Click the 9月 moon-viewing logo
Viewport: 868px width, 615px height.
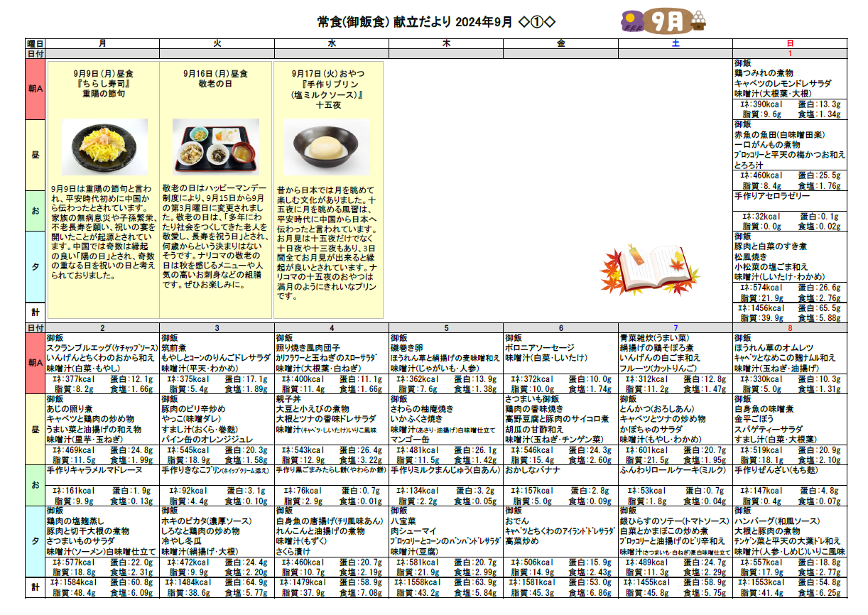659,21
